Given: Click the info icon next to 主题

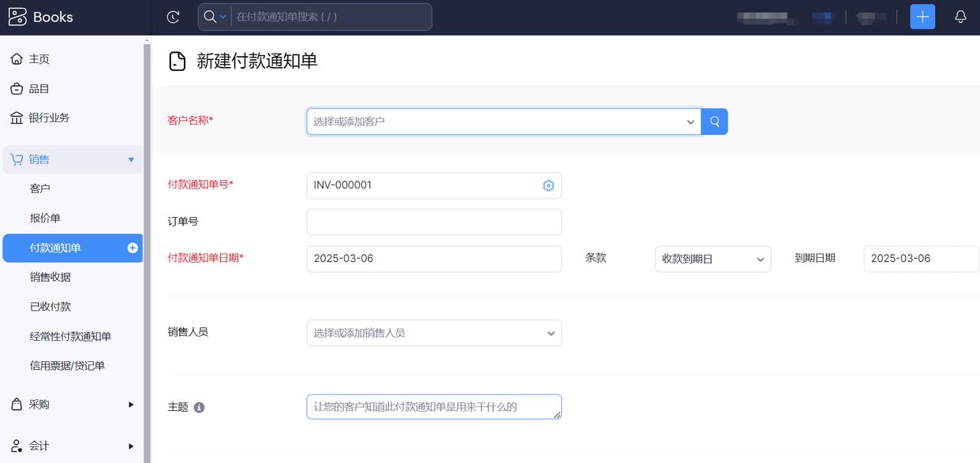Looking at the screenshot, I should click(199, 408).
